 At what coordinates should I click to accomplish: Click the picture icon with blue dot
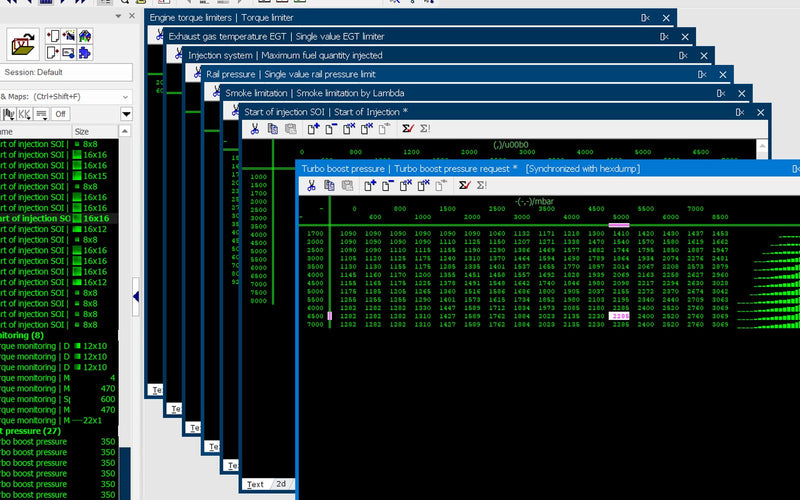(69, 52)
